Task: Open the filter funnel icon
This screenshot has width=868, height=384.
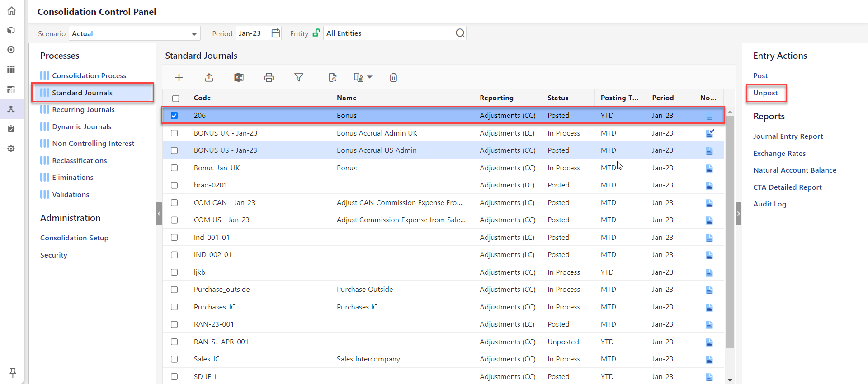Action: (x=299, y=77)
